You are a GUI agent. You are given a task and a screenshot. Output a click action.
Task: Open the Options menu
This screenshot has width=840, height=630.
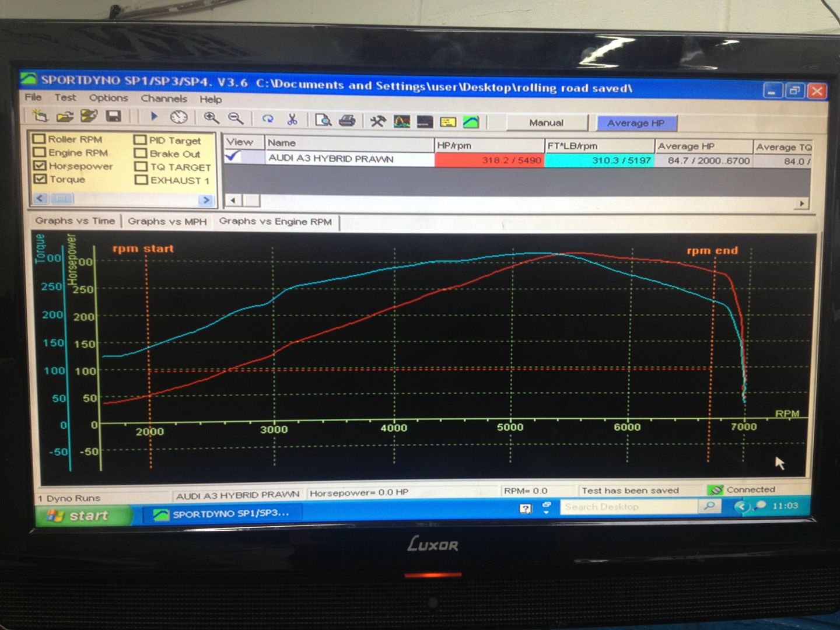pos(108,98)
